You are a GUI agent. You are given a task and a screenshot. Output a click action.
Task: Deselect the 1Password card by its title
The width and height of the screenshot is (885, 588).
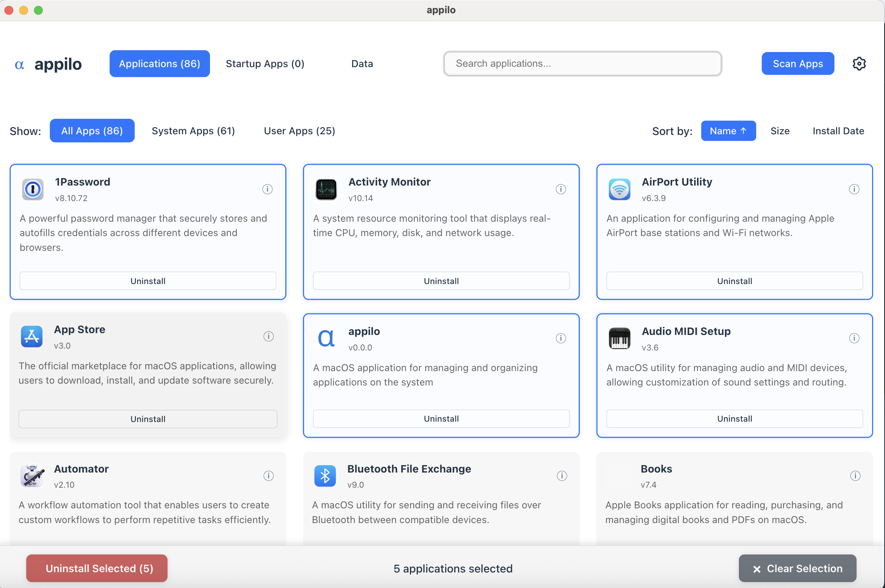[x=83, y=182]
